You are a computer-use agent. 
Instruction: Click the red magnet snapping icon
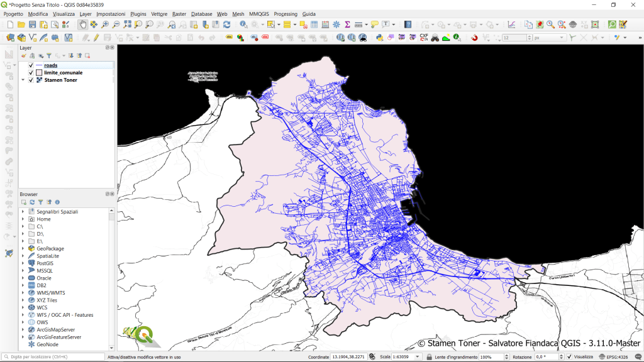click(x=474, y=38)
